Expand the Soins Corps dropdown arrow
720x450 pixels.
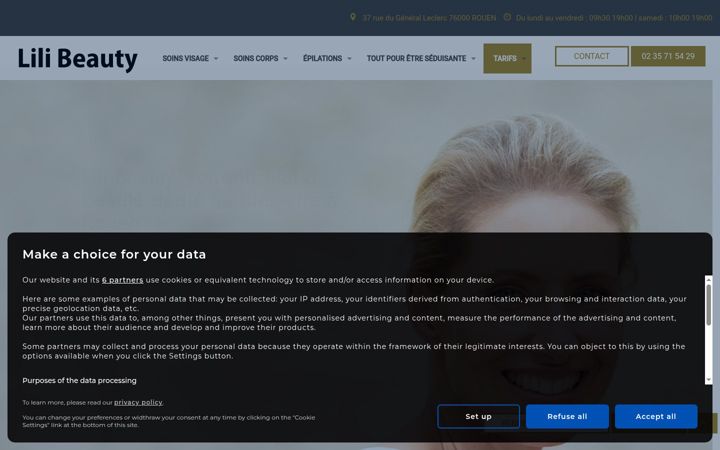pos(285,59)
